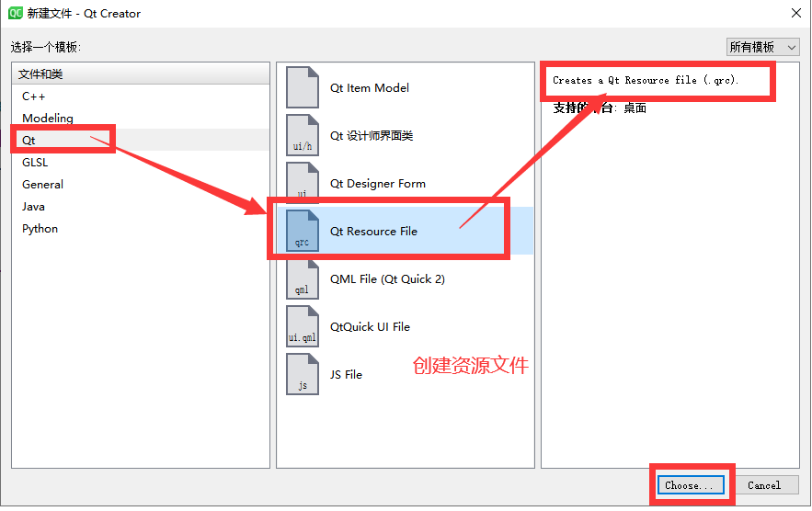Select the Python category
The width and height of the screenshot is (812, 511).
pos(141,229)
